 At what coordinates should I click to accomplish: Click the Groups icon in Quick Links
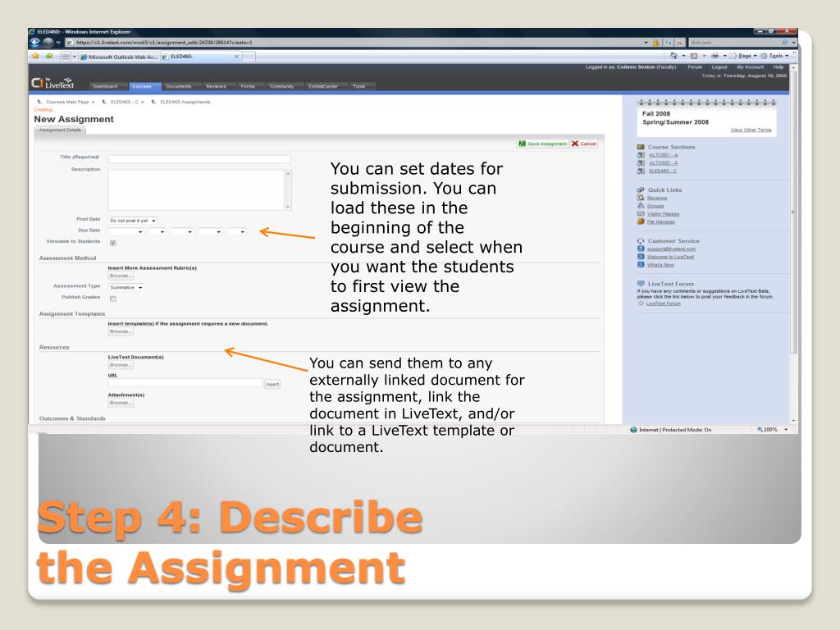[641, 206]
